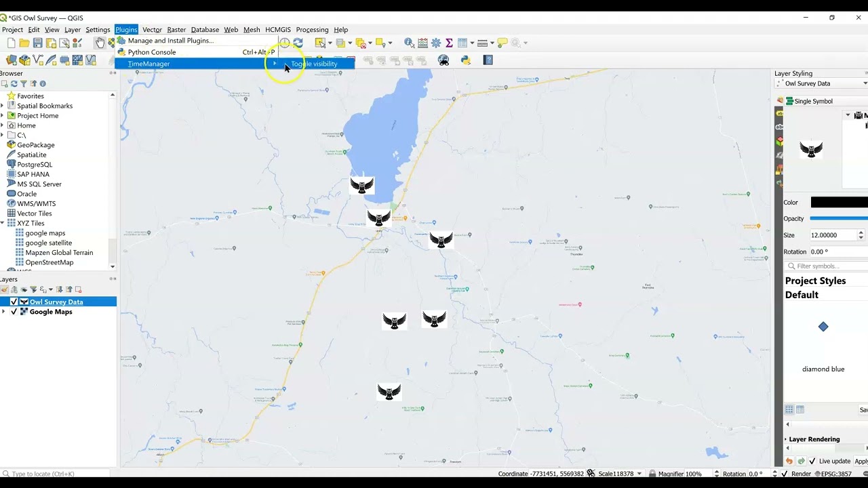Click Remove Layer icon in Layers panel

pyautogui.click(x=78, y=289)
